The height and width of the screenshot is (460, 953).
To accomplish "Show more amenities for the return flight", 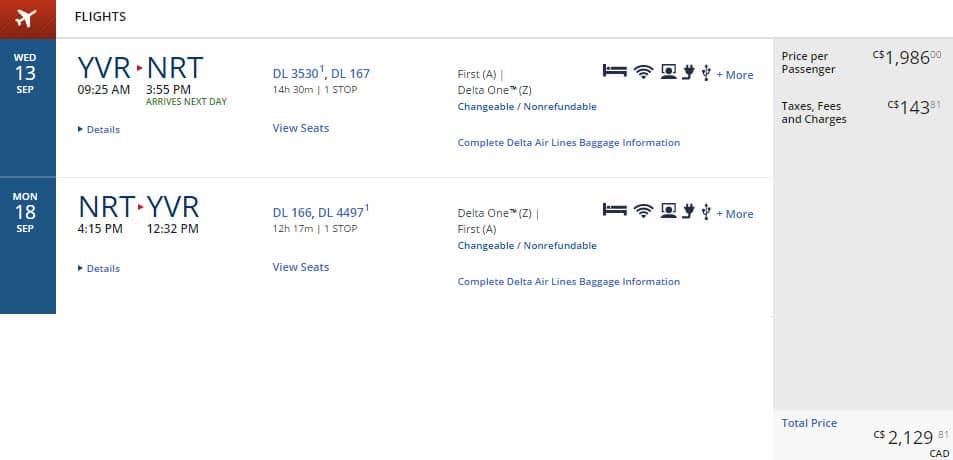I will click(x=735, y=214).
